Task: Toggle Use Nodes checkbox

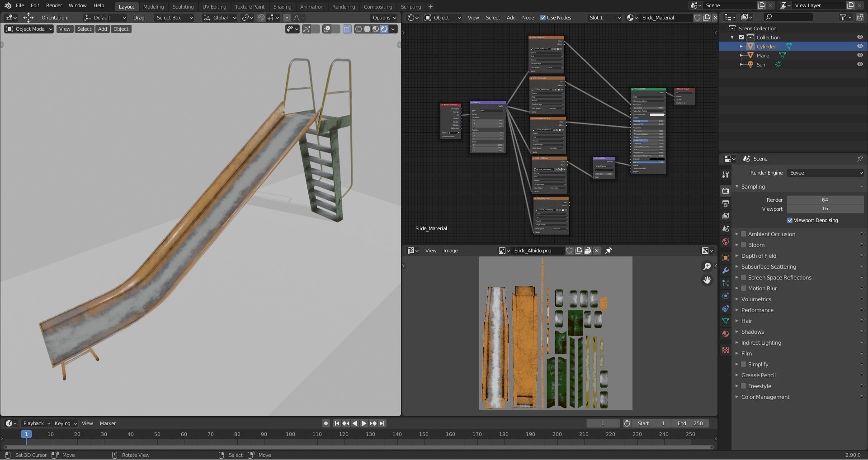Action: click(543, 18)
